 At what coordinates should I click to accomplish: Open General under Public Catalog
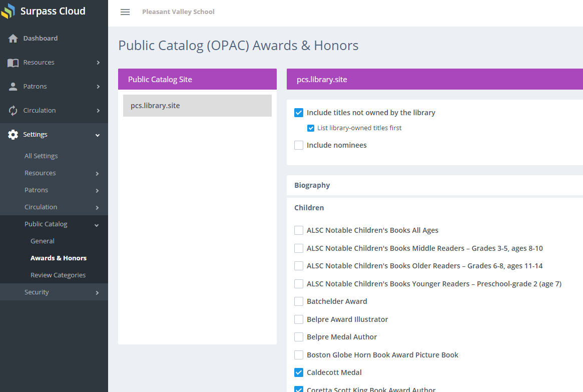point(43,241)
